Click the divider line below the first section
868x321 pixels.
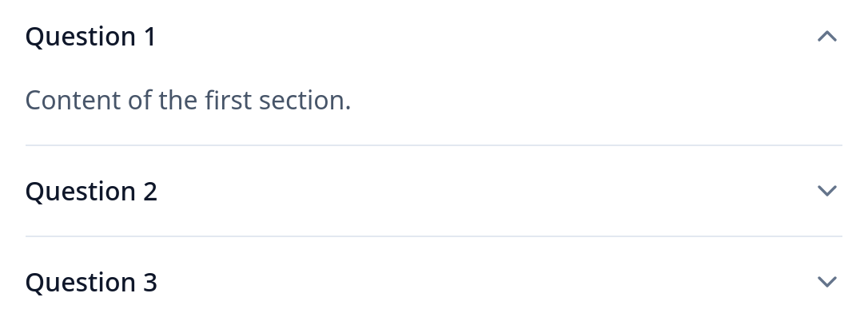[434, 145]
